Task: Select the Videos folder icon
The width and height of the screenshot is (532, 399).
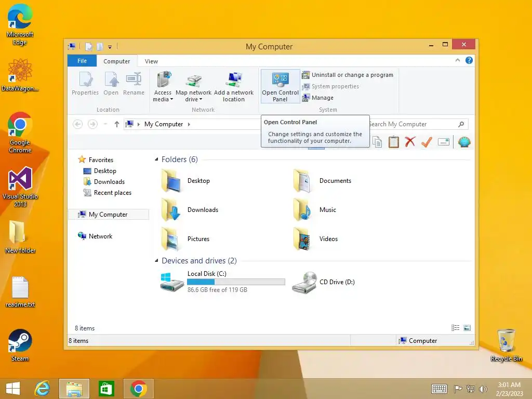Action: tap(302, 239)
